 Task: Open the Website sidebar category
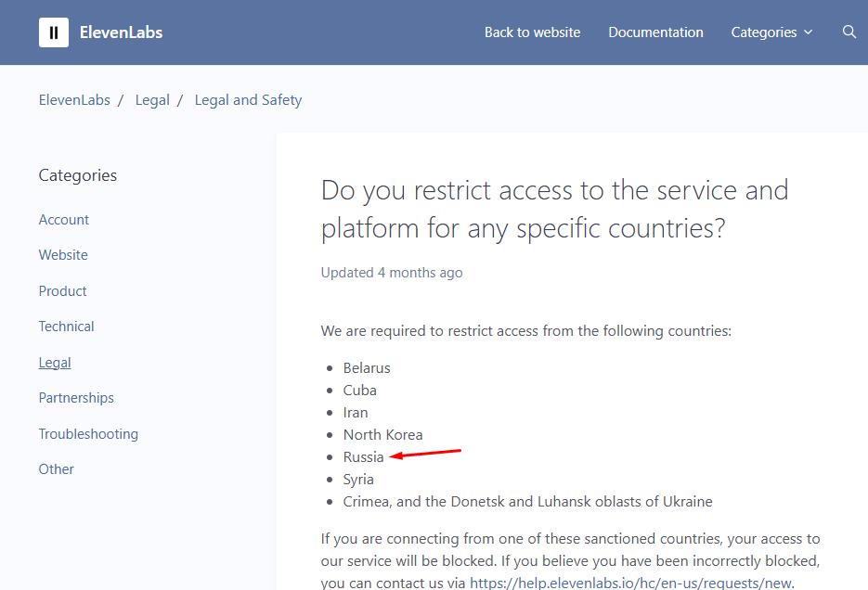63,255
